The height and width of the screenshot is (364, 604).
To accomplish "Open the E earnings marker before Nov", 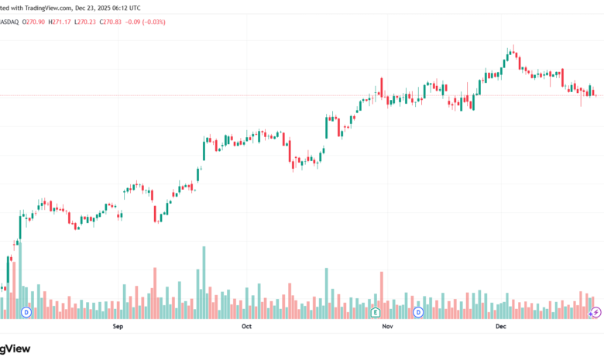I will pyautogui.click(x=375, y=312).
